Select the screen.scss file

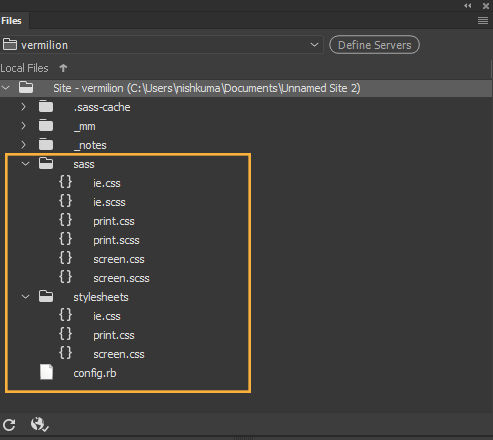click(121, 278)
